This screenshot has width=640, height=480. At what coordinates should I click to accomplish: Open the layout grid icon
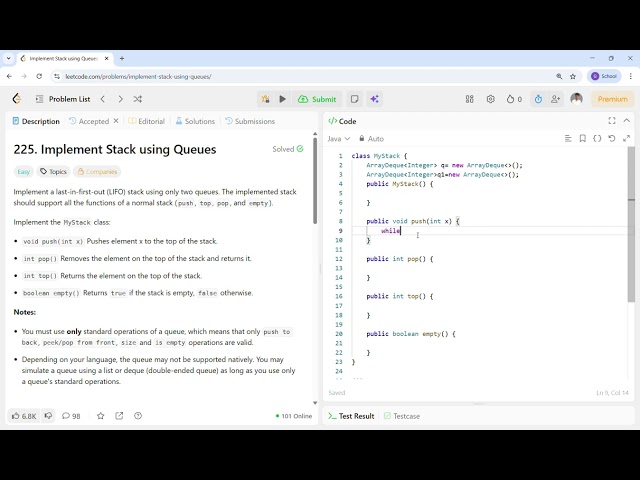pos(470,99)
